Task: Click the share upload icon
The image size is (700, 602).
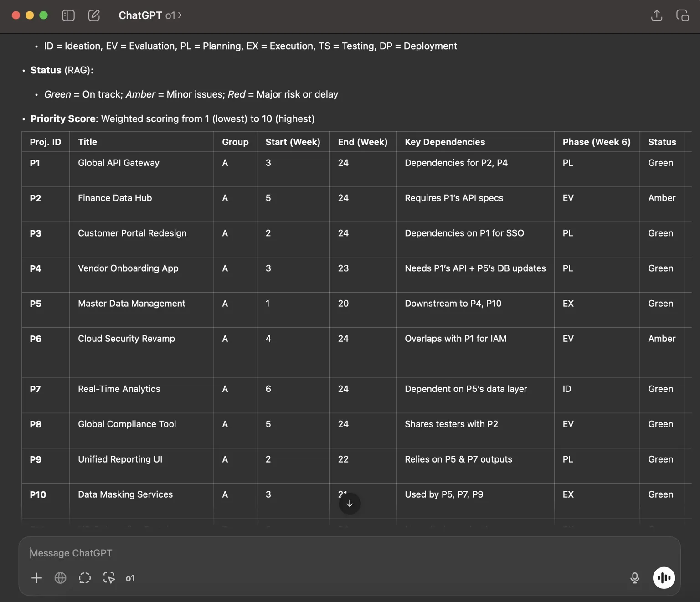Action: point(657,15)
